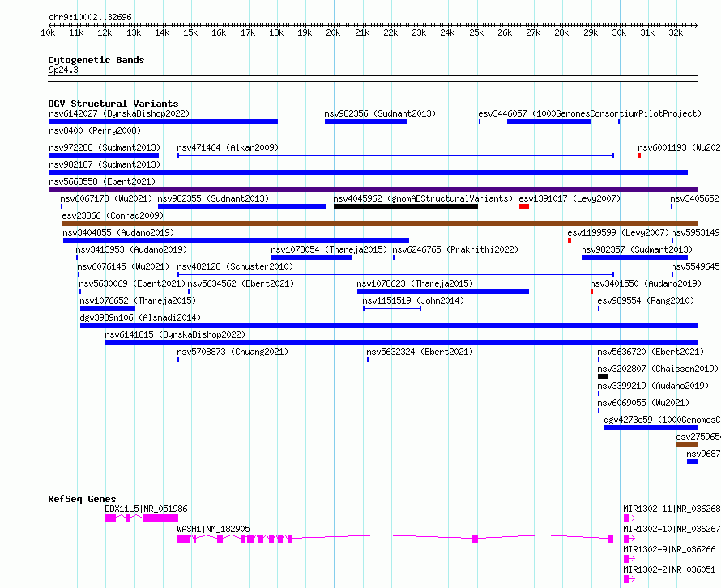Click nsv5636720 (Ebert2021) label
The width and height of the screenshot is (721, 588).
click(651, 352)
